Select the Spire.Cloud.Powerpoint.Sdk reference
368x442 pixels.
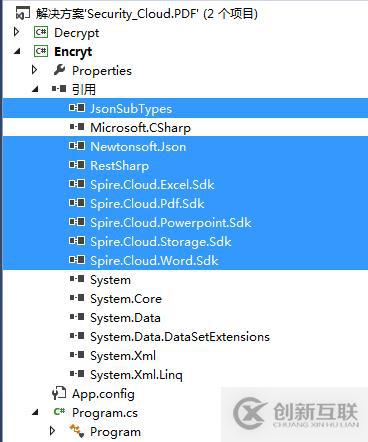pos(171,223)
